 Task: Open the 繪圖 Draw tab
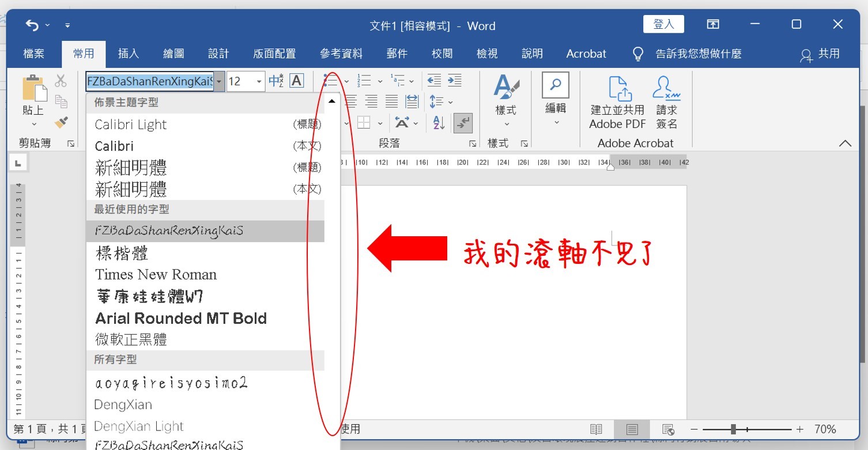[173, 54]
